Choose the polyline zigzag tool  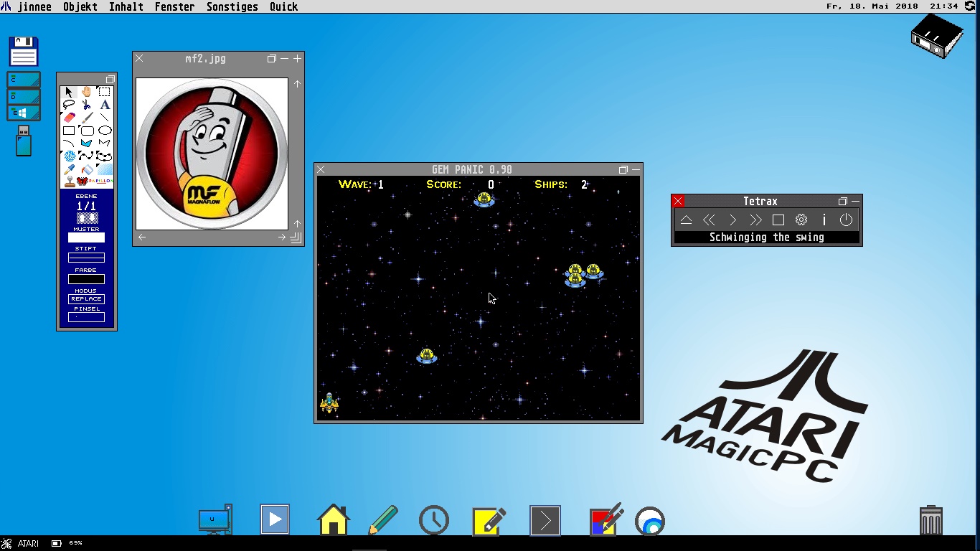(105, 143)
